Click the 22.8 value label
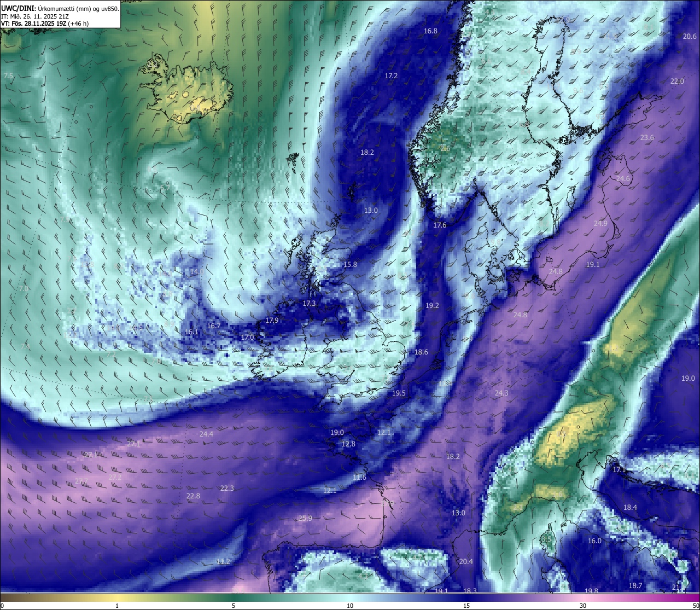 click(x=193, y=496)
